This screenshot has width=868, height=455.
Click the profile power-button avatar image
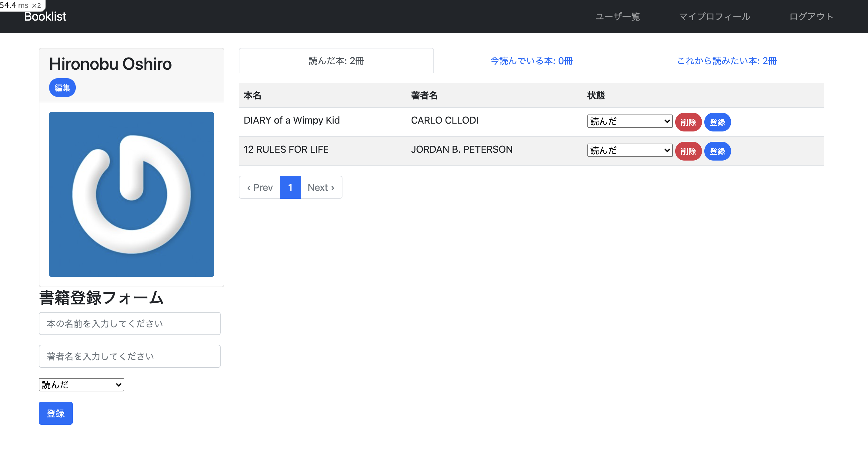coord(131,195)
